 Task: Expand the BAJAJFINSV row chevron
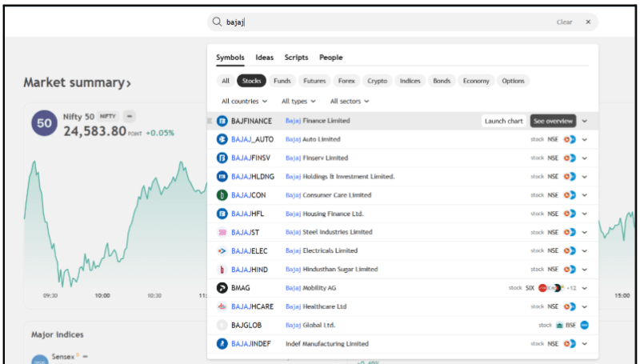(585, 158)
